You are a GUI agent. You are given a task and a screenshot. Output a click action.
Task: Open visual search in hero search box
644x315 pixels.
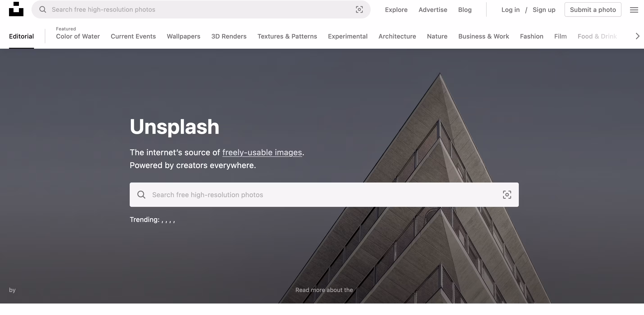(507, 195)
